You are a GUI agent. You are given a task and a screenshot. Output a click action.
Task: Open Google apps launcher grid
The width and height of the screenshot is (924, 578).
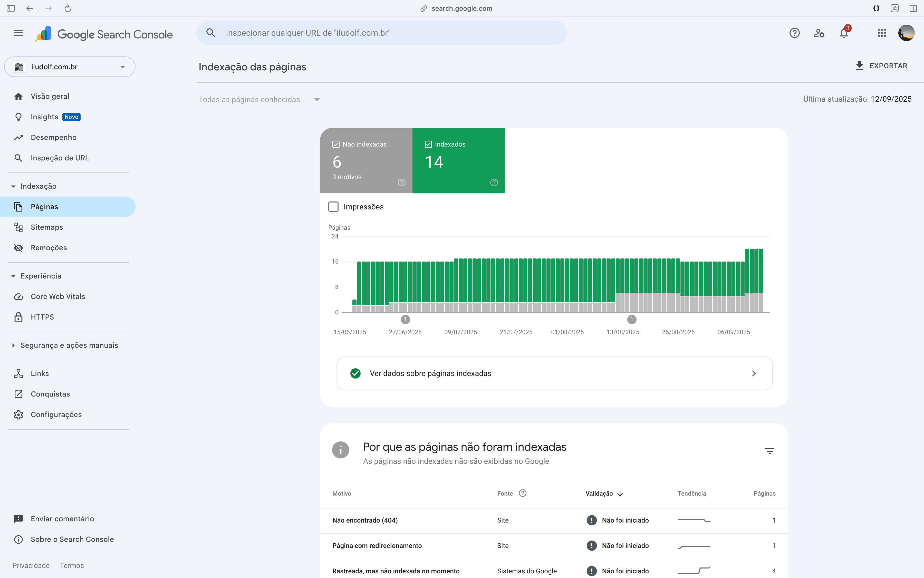tap(881, 33)
